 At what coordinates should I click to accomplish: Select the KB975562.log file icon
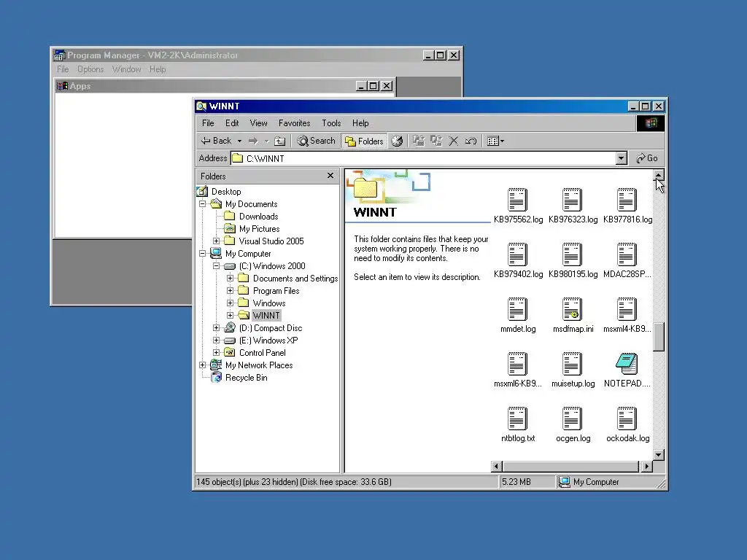[x=517, y=200]
